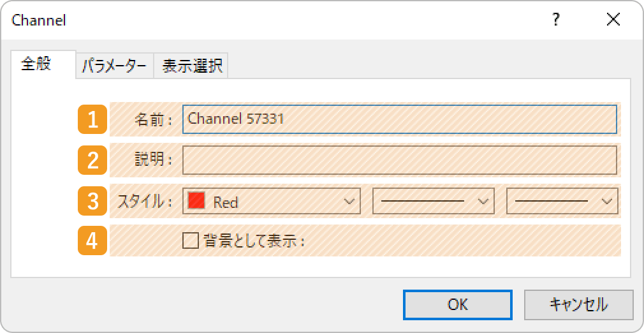
Task: Click the orange number 4 badge
Action: (x=92, y=241)
